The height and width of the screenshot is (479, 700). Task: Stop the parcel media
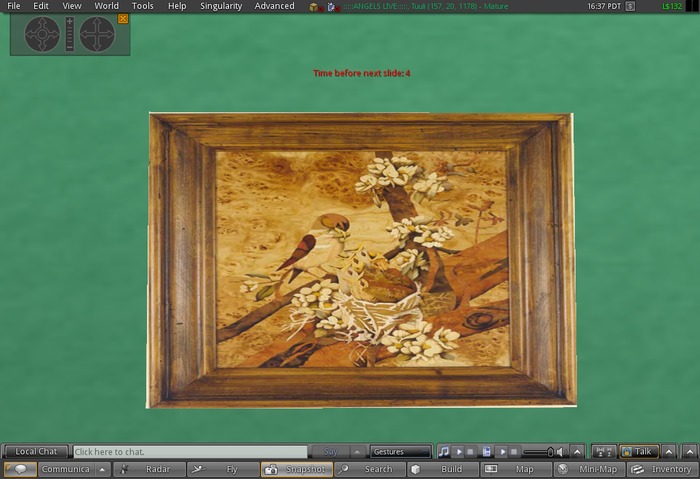click(x=514, y=452)
